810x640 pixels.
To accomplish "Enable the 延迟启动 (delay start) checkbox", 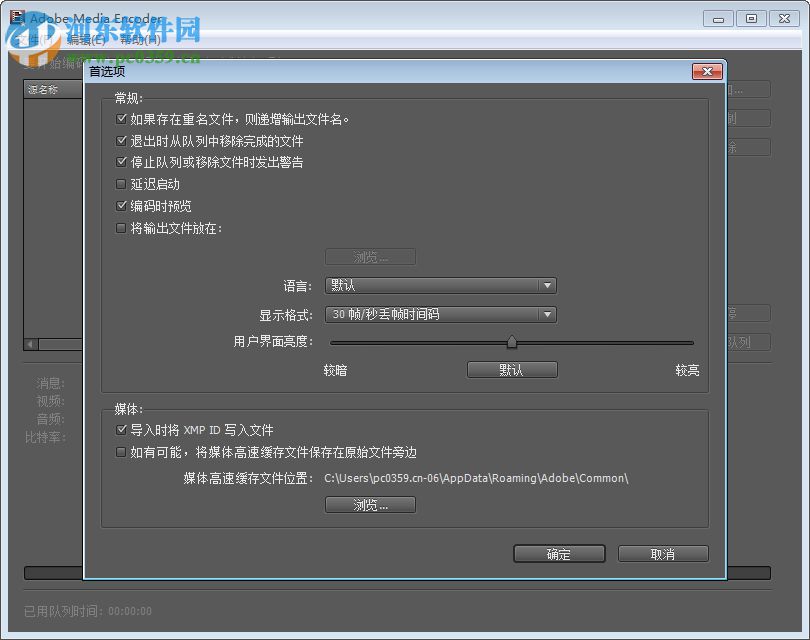I will 121,182.
